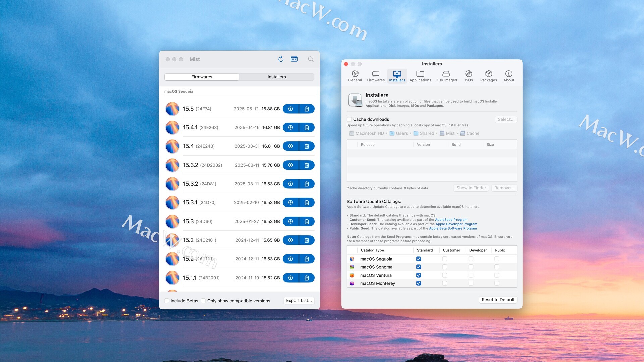Download macOS 15.5 (24F74) firmware

291,109
